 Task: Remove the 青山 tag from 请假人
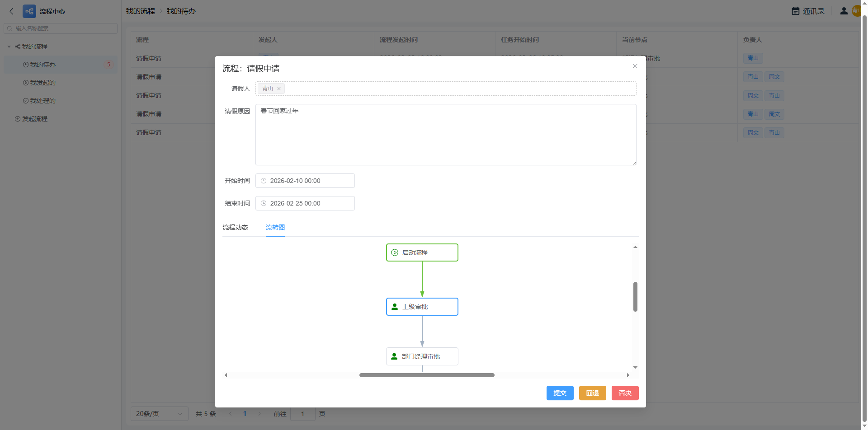click(x=279, y=89)
